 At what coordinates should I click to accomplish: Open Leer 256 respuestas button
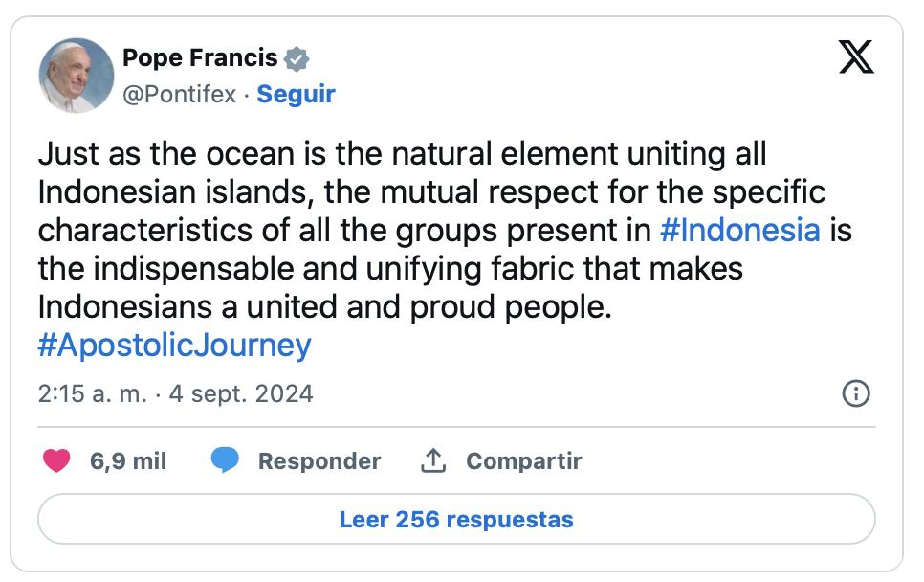tap(456, 520)
